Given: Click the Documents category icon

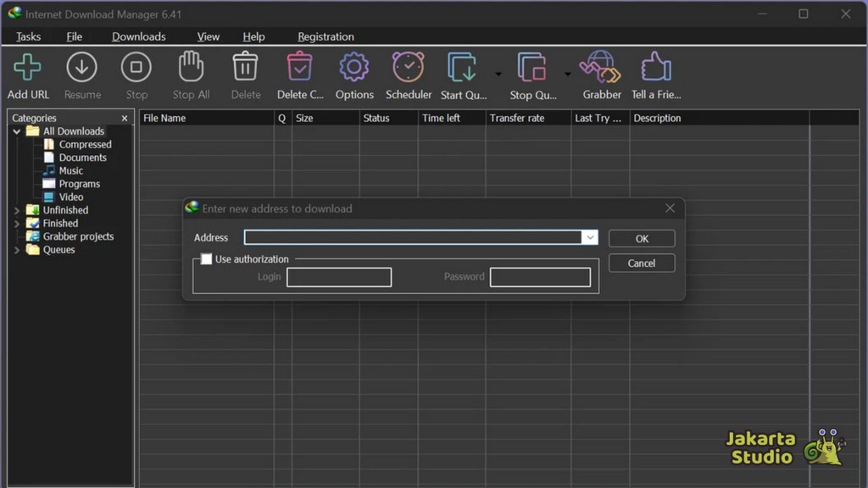Looking at the screenshot, I should point(48,158).
